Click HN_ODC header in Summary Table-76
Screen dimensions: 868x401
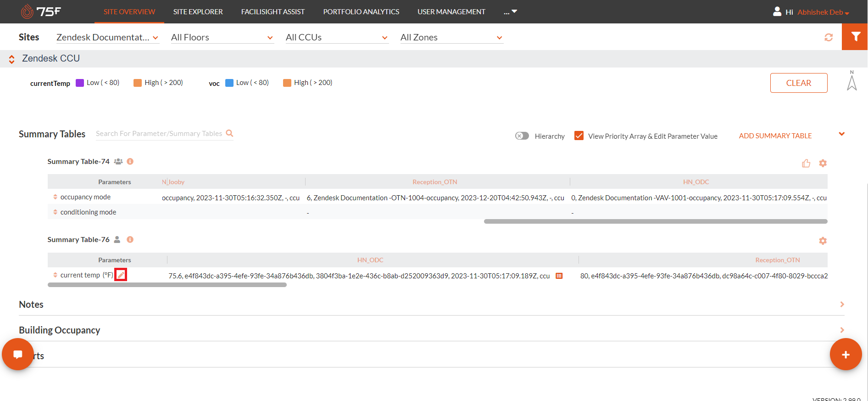[x=370, y=260]
